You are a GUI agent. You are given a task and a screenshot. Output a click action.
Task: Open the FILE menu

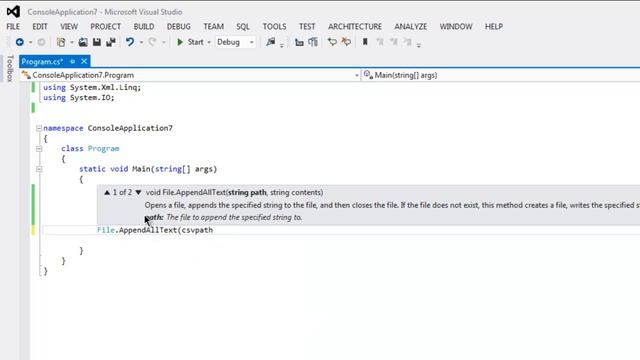(x=13, y=27)
